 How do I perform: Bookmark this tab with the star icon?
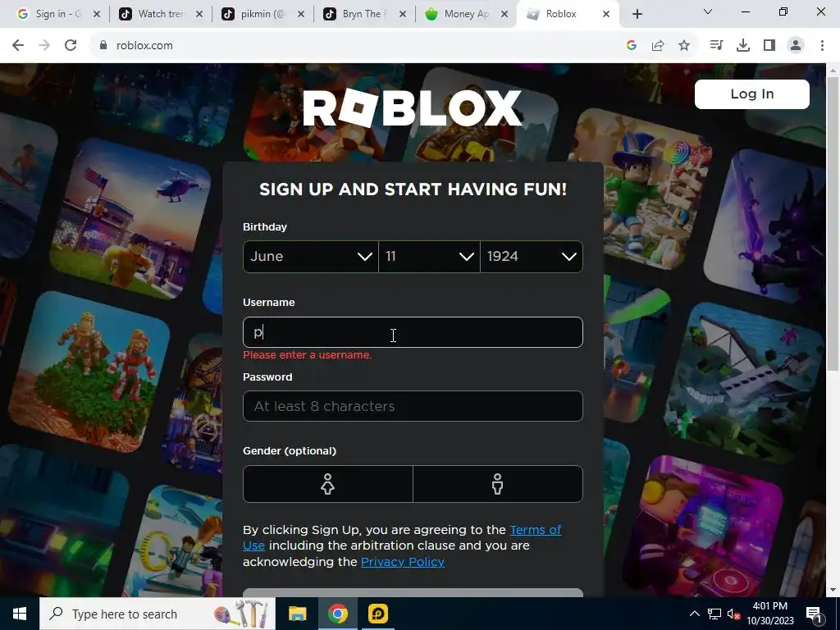684,46
